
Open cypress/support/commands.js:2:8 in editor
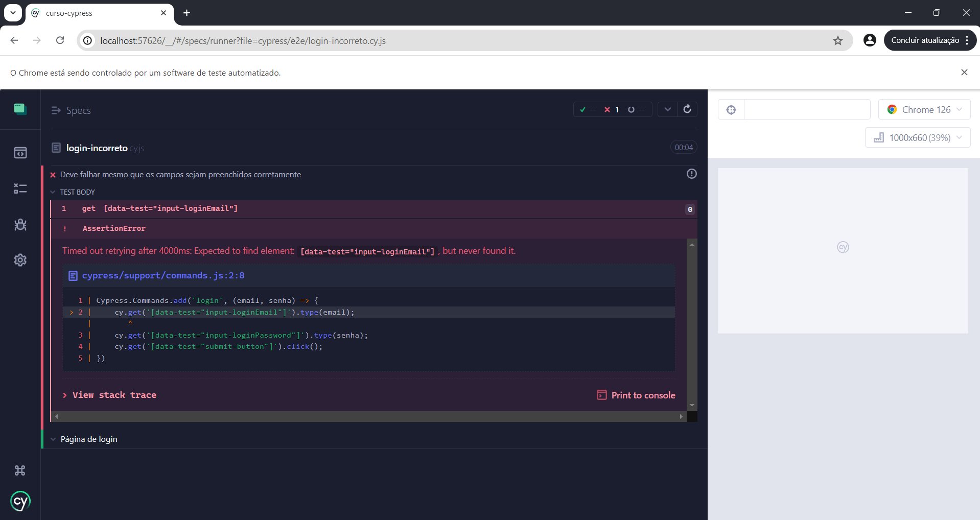point(163,275)
